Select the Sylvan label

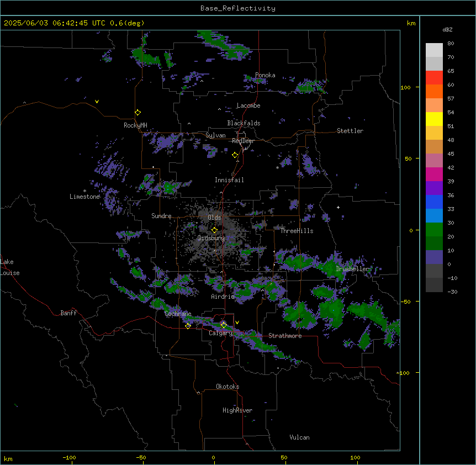tap(215, 135)
